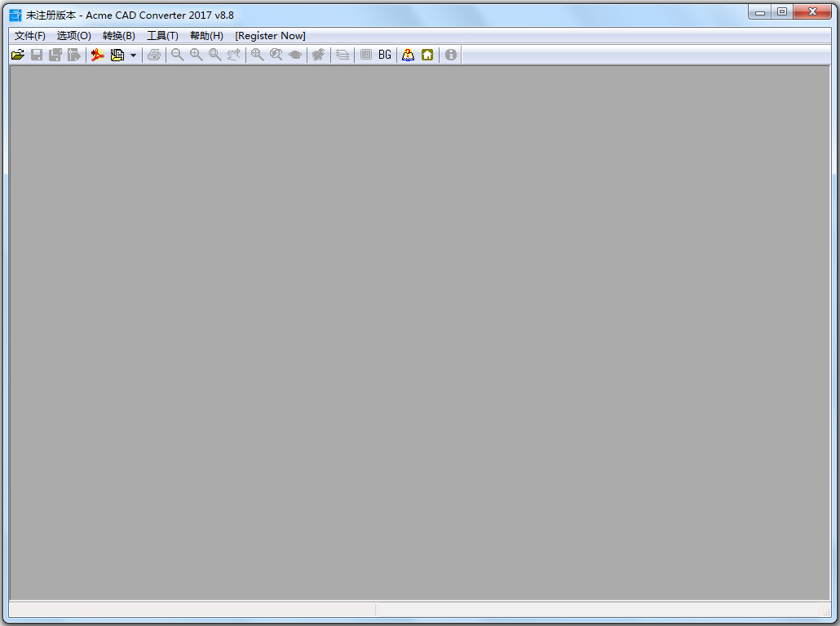
Task: Click the BG background color icon
Action: (384, 55)
